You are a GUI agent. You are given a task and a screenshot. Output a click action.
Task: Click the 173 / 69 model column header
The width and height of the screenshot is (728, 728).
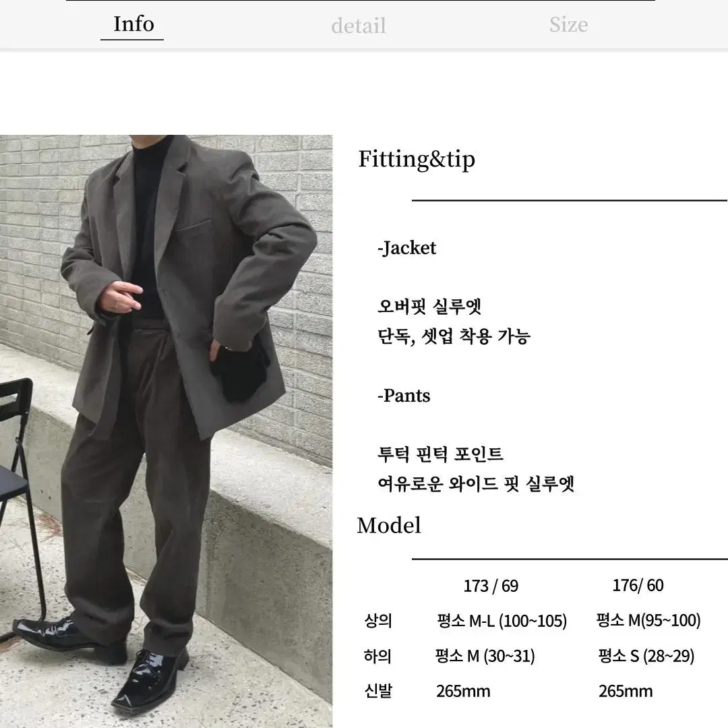pos(491,586)
